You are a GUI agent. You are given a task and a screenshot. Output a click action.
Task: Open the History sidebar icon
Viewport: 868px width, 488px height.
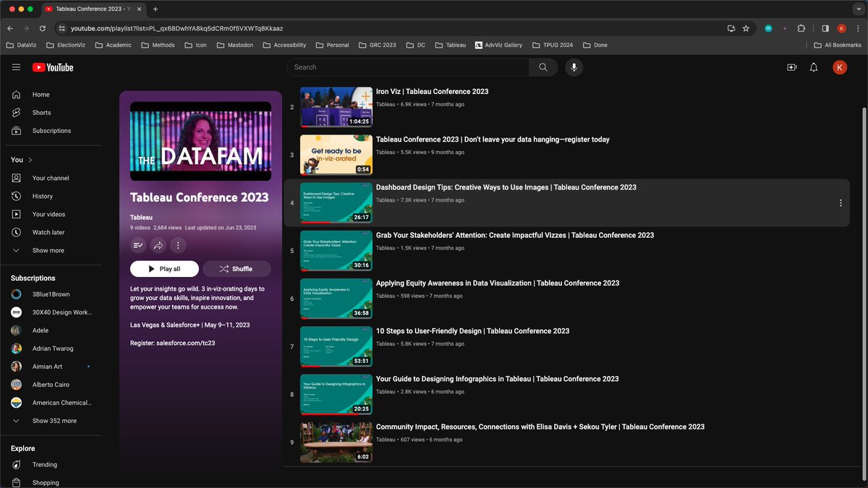16,196
